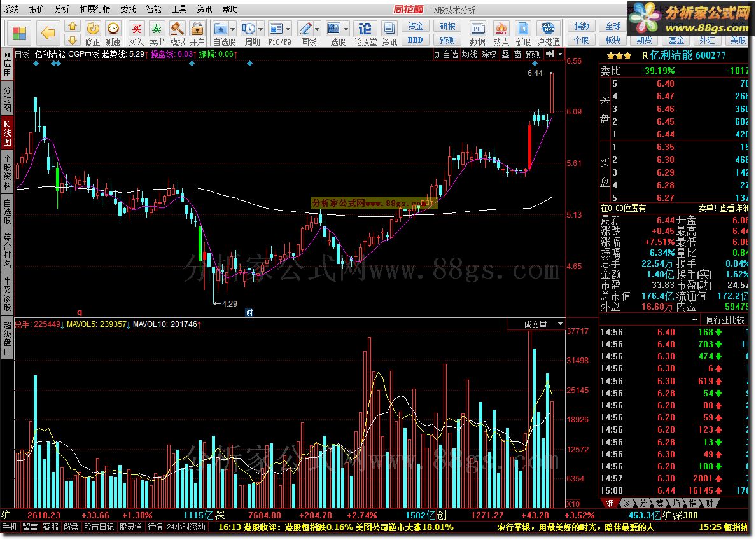
Task: Click the 财 marker below the K-line chart
Action: (x=249, y=313)
